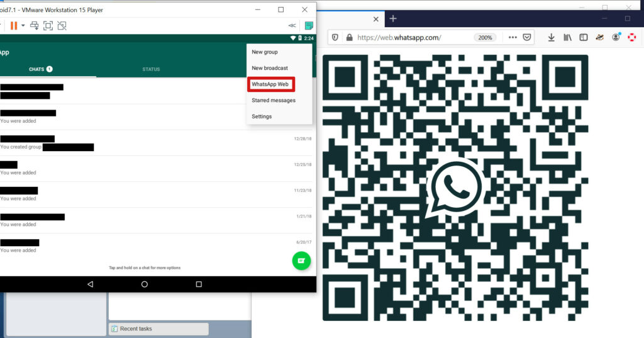
Task: Open the chat dated 12/28/18
Action: coord(156,143)
